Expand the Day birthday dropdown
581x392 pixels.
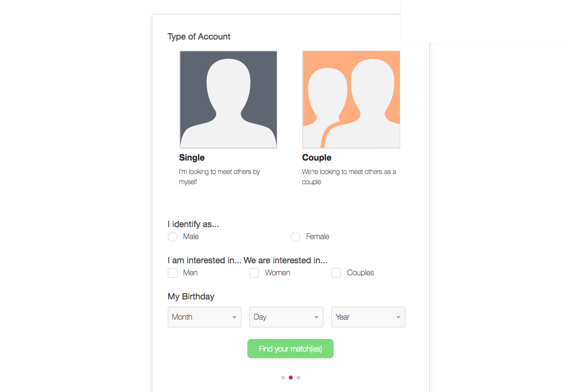pos(286,317)
